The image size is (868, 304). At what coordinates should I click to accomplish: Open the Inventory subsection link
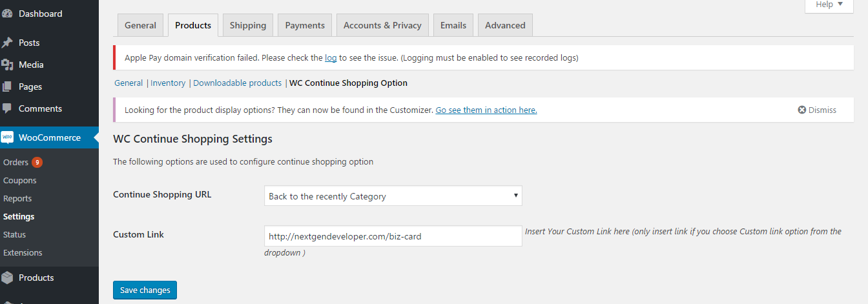(168, 83)
